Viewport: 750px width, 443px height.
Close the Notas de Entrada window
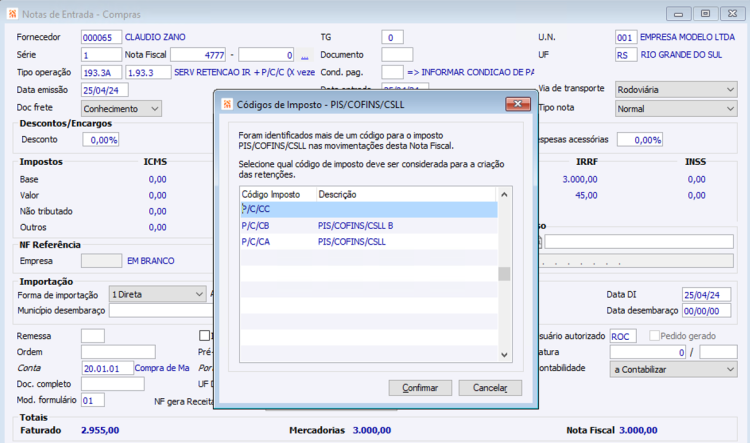(x=732, y=14)
